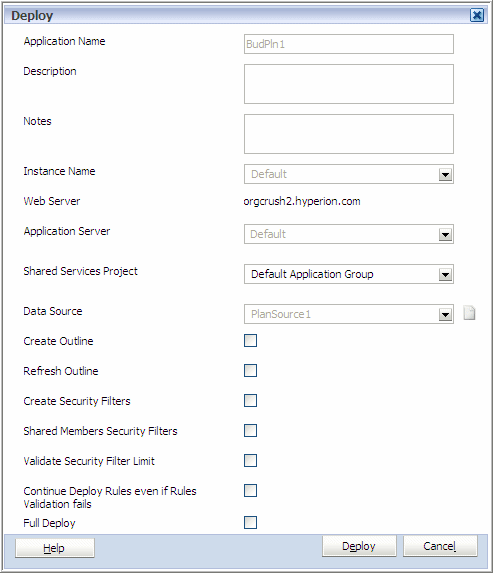
Task: Tick the Refresh Outline checkbox
Action: [x=250, y=371]
